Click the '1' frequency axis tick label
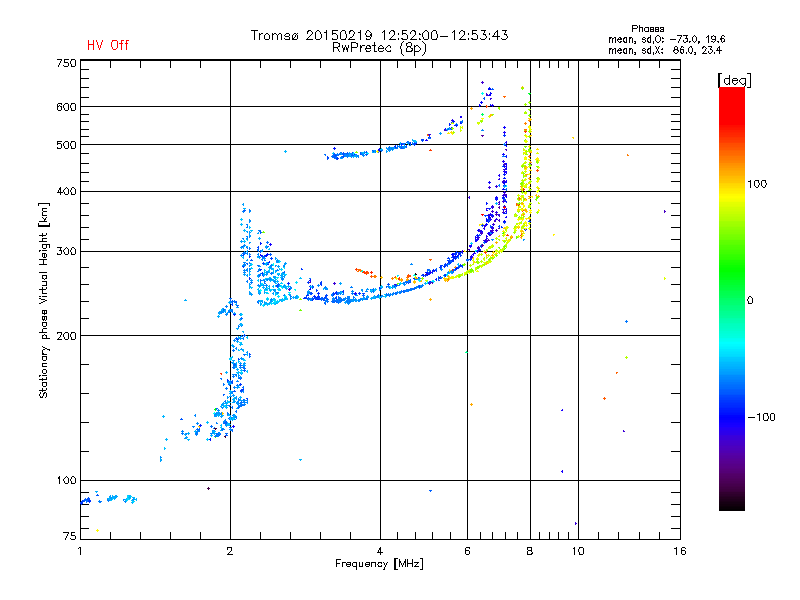This screenshot has height=600, width=800. tap(80, 551)
